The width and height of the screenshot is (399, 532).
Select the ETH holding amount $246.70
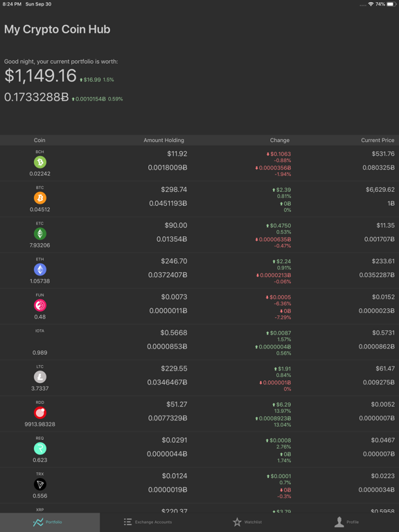pos(174,261)
